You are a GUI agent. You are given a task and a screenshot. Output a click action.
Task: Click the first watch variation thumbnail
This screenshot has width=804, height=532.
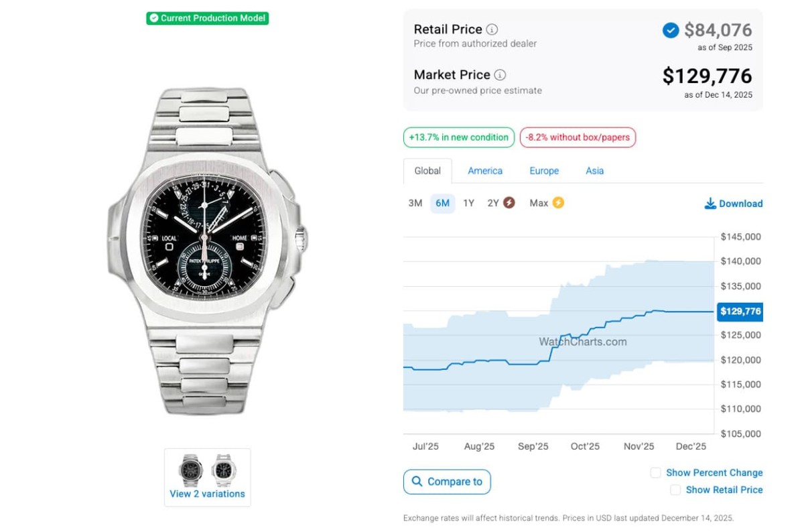pos(191,469)
